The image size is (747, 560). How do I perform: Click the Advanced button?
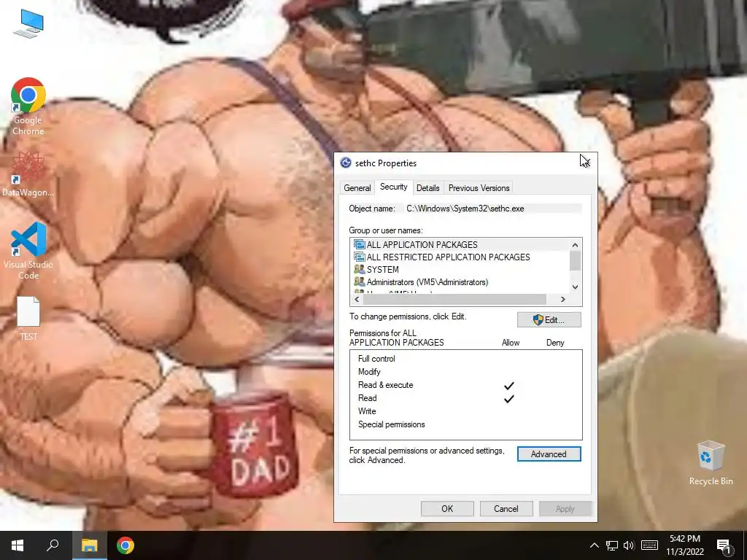click(549, 454)
